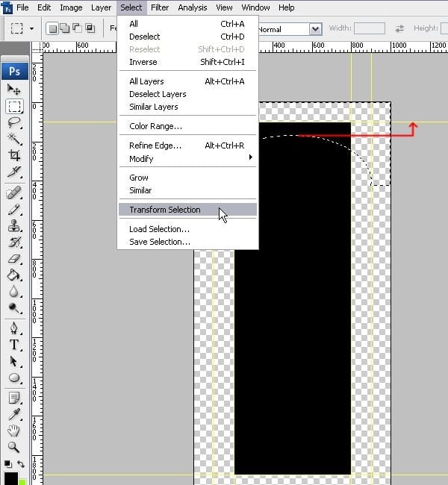448x485 pixels.
Task: Select the Crop tool
Action: coord(14,155)
